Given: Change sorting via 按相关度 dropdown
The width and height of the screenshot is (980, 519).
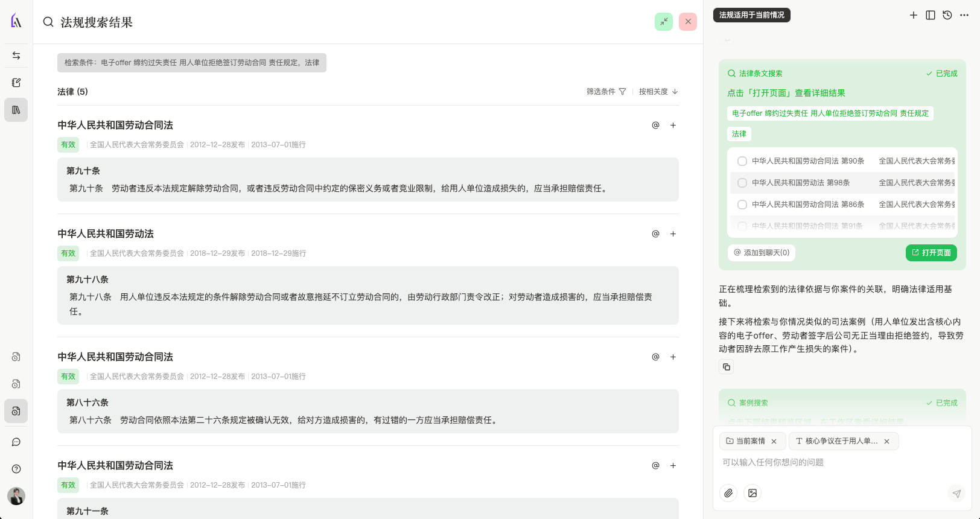Looking at the screenshot, I should tap(658, 92).
